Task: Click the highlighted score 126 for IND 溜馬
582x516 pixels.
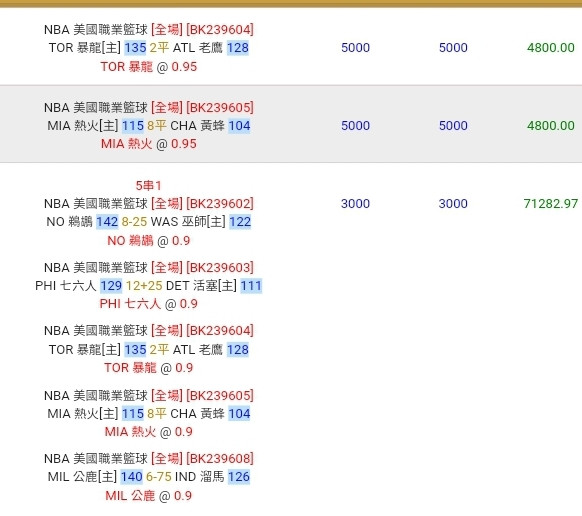Action: pyautogui.click(x=239, y=476)
